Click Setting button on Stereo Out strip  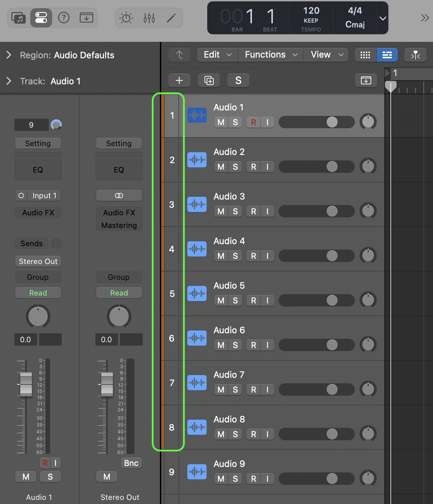tap(119, 143)
